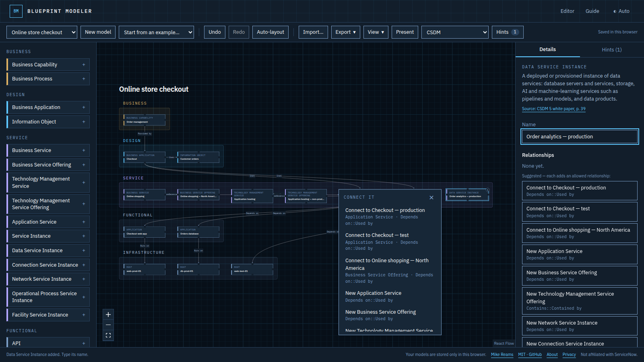Open the Start from an example dropdown
This screenshot has height=362, width=644.
tap(156, 32)
